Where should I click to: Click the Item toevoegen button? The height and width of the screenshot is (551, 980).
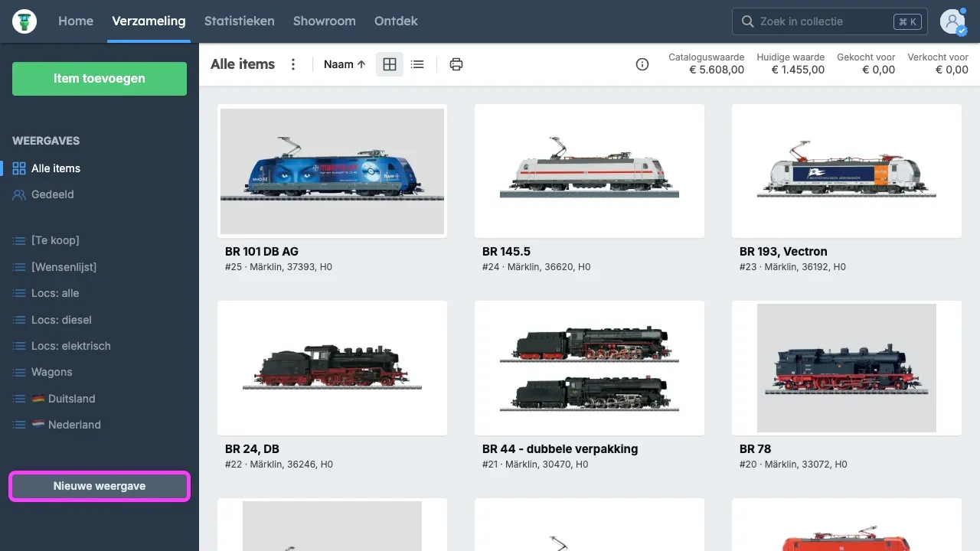(x=100, y=79)
